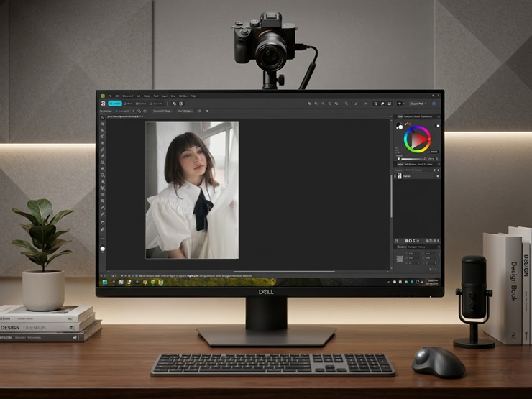532x399 pixels.
Task: Click the top-left field in Transform panel
Action: pyautogui.click(x=414, y=254)
